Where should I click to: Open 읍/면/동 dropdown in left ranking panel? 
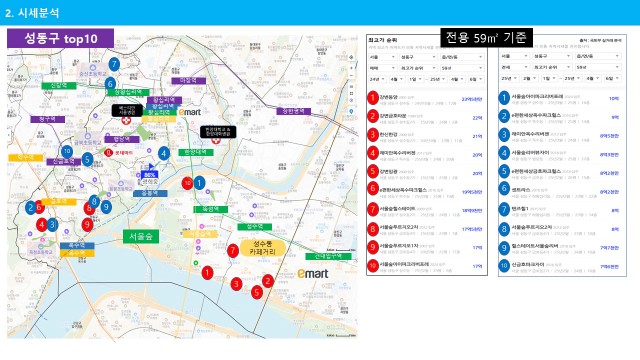(462, 57)
